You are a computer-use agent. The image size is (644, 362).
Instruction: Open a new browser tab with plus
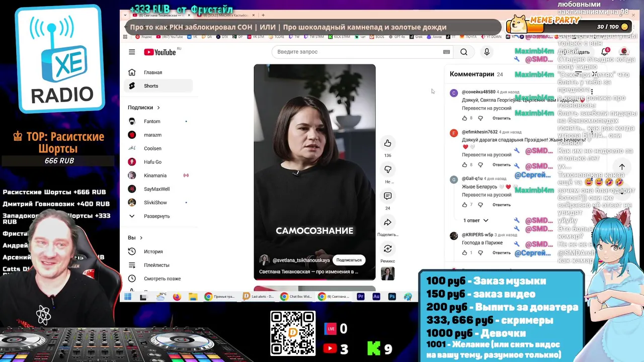tap(263, 15)
